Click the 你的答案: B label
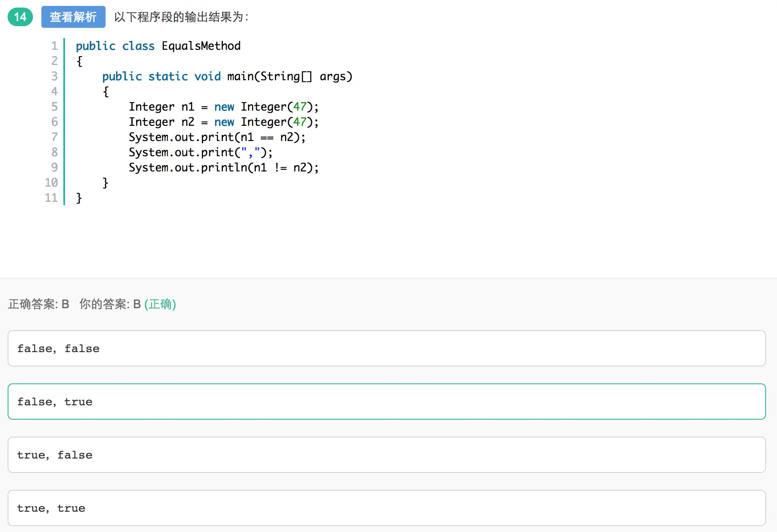This screenshot has height=532, width=777. 110,304
